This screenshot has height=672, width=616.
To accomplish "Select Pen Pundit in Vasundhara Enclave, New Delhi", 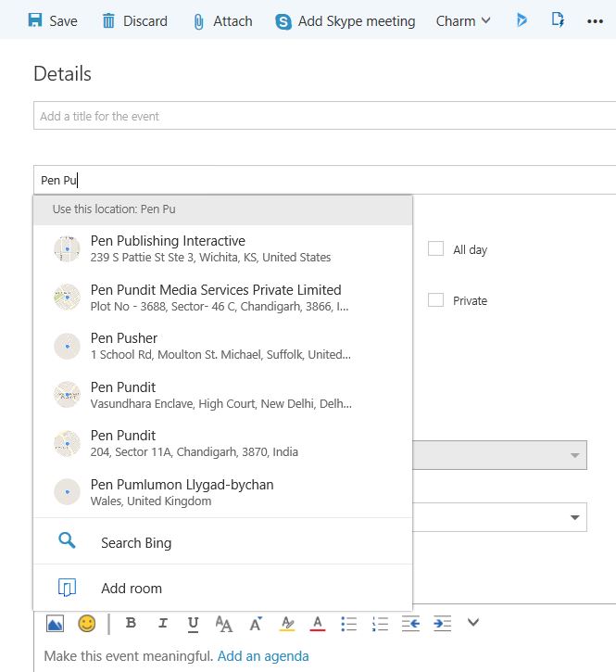I will pyautogui.click(x=222, y=395).
